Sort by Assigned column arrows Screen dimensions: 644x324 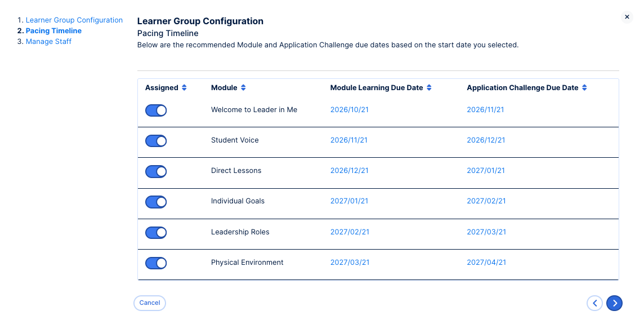(184, 87)
